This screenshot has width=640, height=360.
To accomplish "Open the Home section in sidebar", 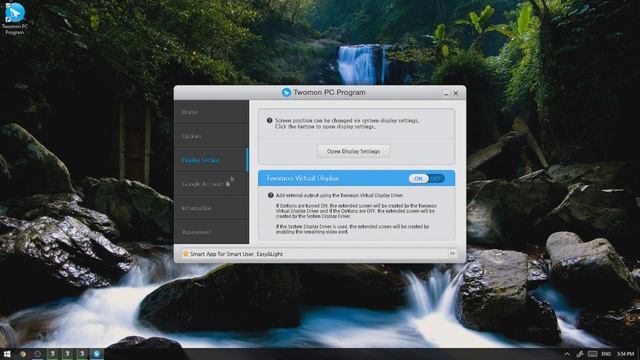I will click(x=211, y=112).
